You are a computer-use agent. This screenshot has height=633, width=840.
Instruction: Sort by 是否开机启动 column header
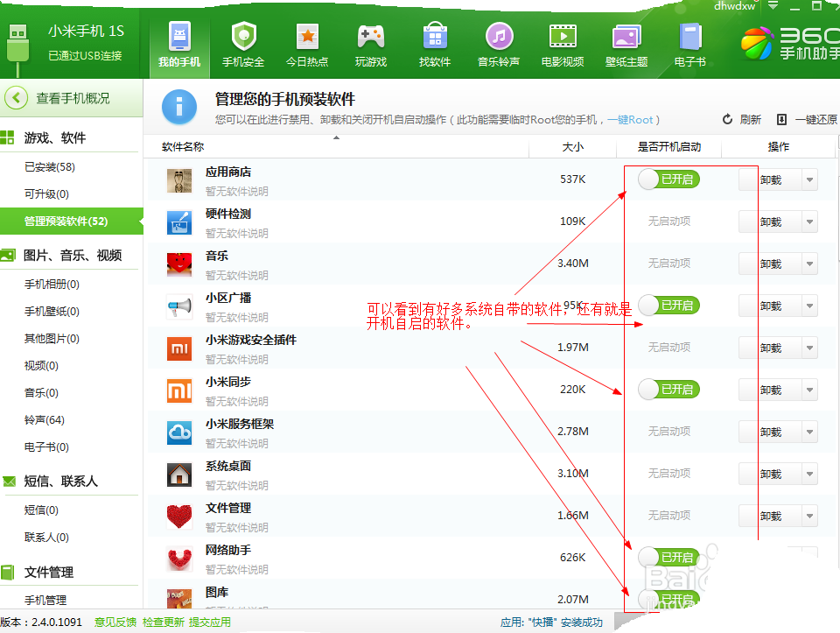coord(669,146)
